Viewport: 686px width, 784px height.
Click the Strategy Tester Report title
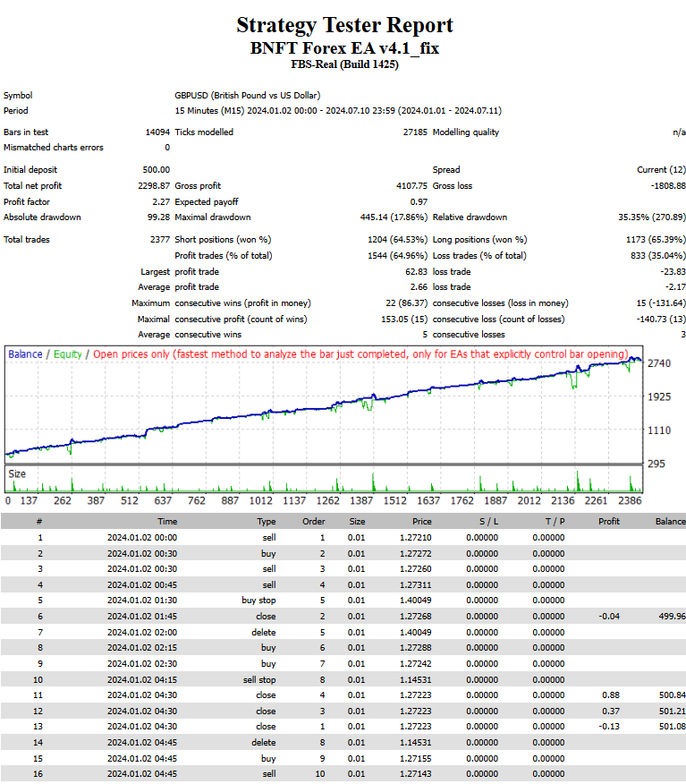point(344,25)
